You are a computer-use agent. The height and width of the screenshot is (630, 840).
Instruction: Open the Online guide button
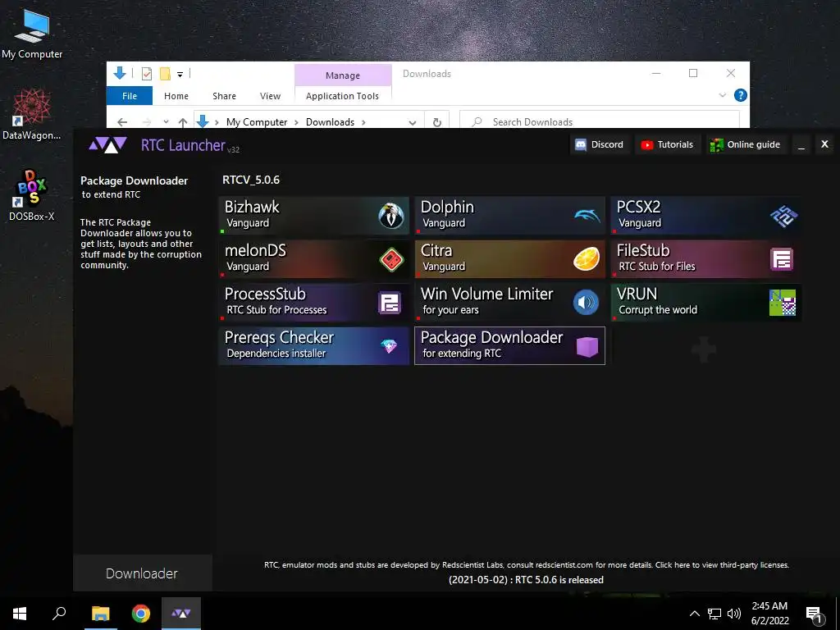tap(745, 144)
